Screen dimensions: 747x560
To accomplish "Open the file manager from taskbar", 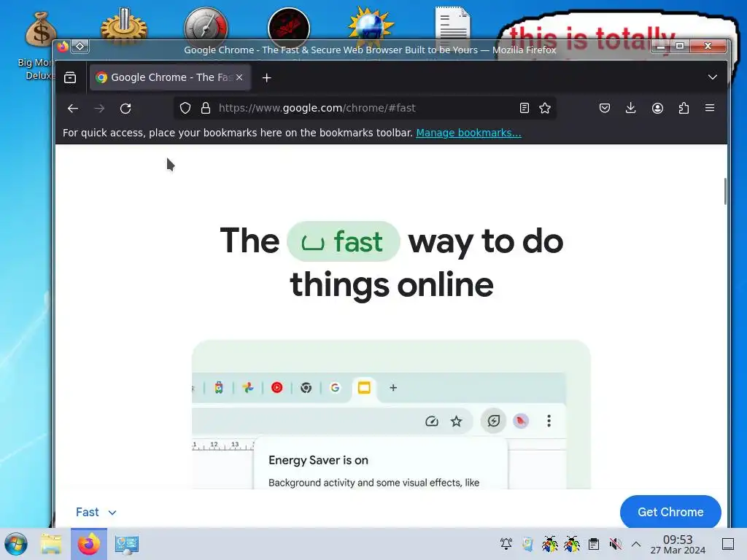I will pyautogui.click(x=51, y=544).
